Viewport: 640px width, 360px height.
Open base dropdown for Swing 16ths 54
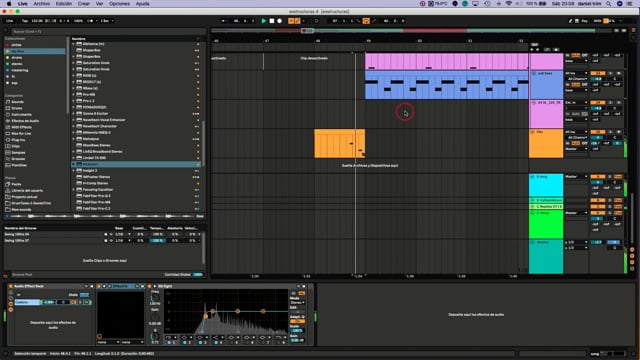(122, 234)
